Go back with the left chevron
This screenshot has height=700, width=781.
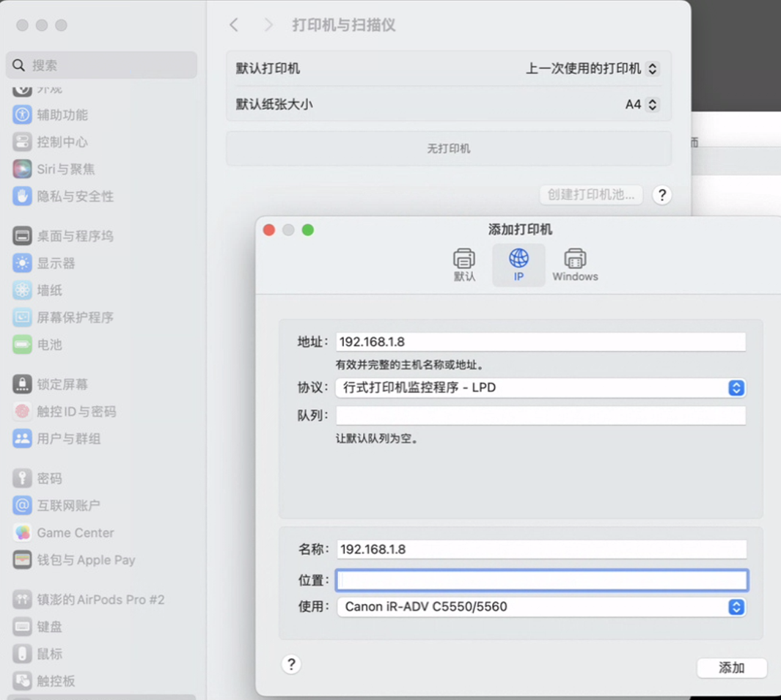(x=234, y=25)
